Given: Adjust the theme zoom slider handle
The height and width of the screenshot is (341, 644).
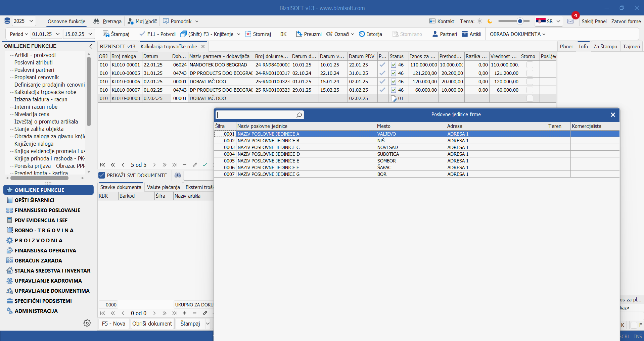Looking at the screenshot, I should click(x=520, y=21).
